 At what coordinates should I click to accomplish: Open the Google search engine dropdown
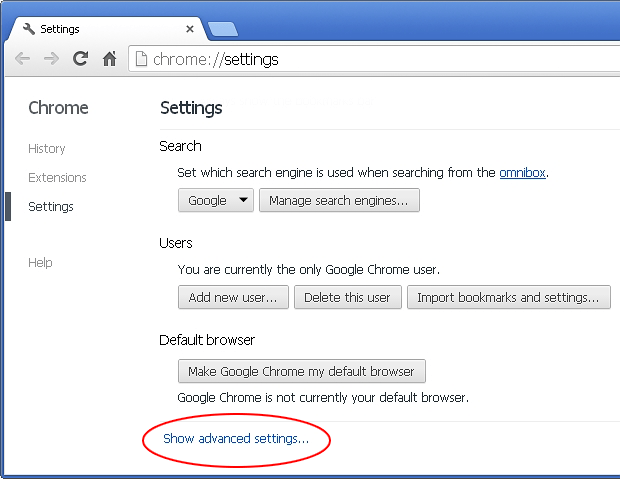coord(215,200)
